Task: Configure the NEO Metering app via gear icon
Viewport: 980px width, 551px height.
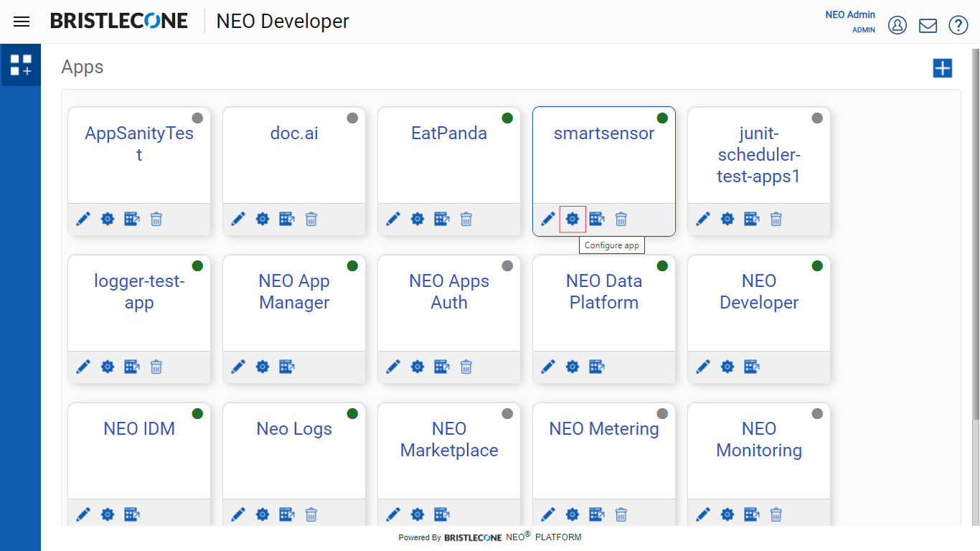Action: [573, 514]
